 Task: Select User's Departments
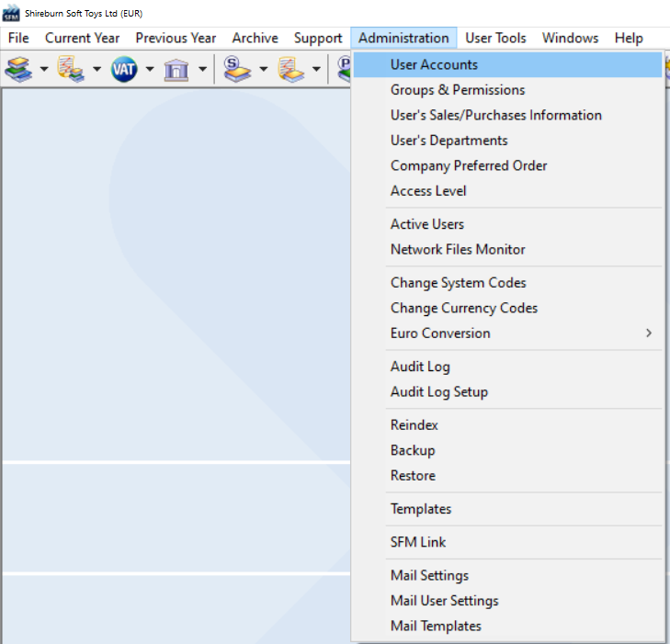click(507, 141)
